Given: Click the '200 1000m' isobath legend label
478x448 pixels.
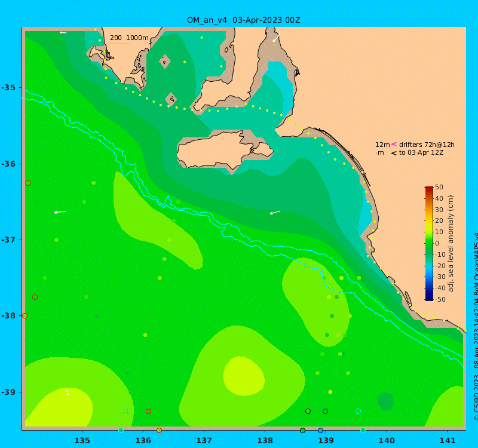Looking at the screenshot, I should coord(129,38).
